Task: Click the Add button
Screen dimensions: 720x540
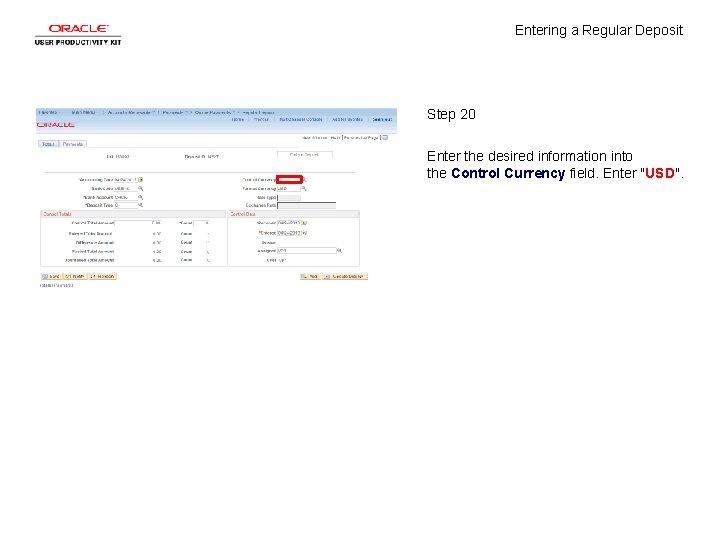Action: [x=310, y=276]
